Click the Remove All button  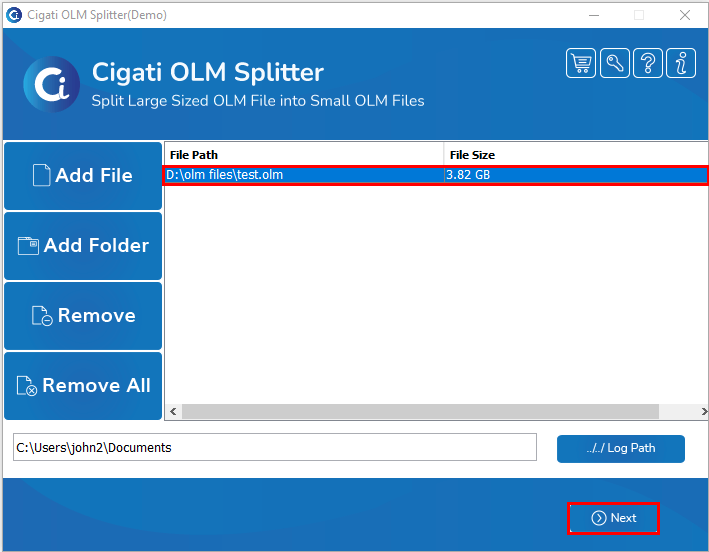(x=83, y=386)
